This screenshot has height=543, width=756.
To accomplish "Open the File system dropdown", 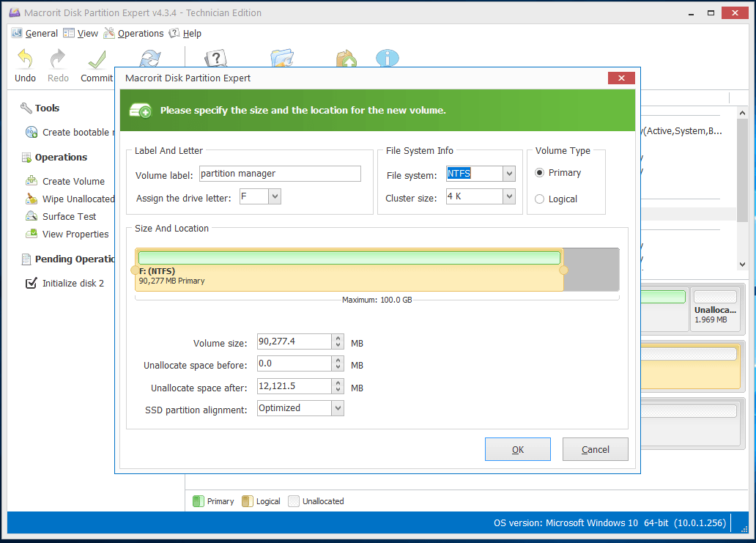I will pos(509,174).
